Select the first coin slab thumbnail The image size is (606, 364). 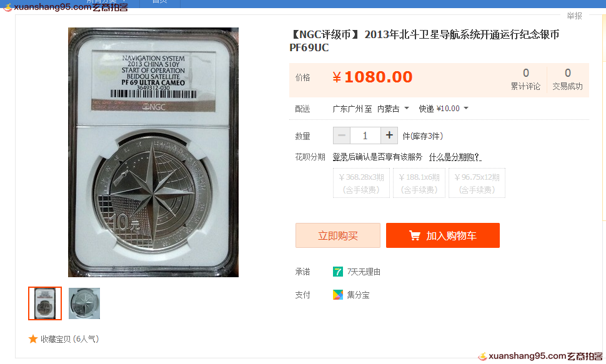45,303
